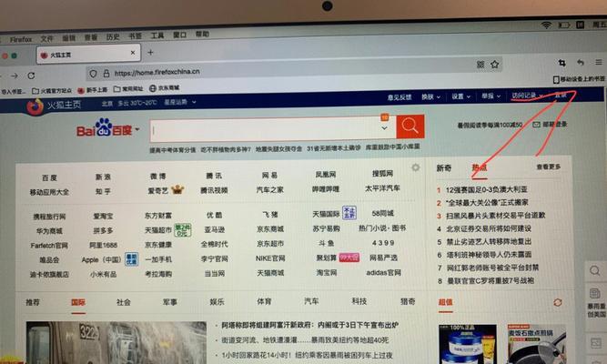The height and width of the screenshot is (364, 607).
Task: Select the 娱乐 news tab
Action: pyautogui.click(x=217, y=301)
